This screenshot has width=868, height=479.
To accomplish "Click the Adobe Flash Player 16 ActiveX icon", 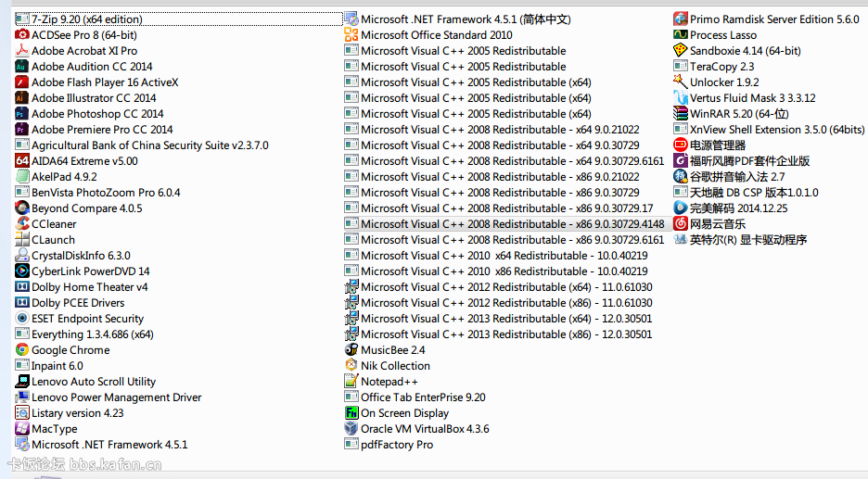I will click(x=22, y=82).
